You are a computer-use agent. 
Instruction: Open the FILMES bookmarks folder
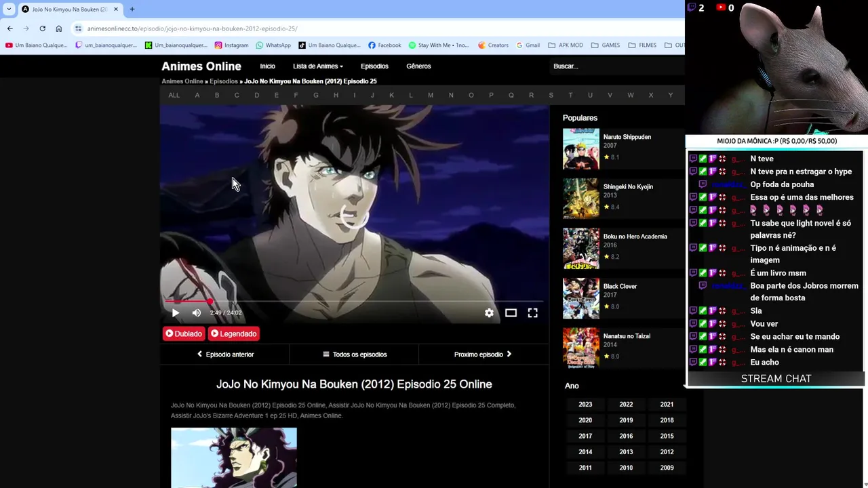click(x=642, y=45)
